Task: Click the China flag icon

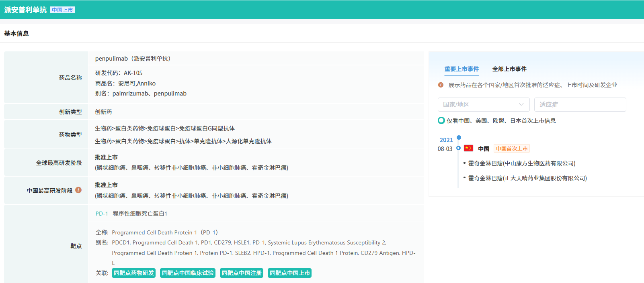Action: point(468,149)
